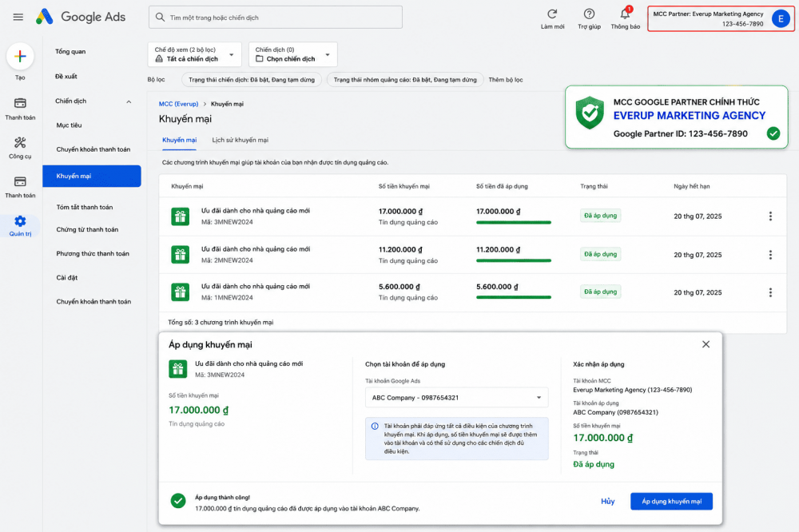The height and width of the screenshot is (532, 799).
Task: Click progress bar under 11.200.000 đ applied
Action: tap(514, 261)
